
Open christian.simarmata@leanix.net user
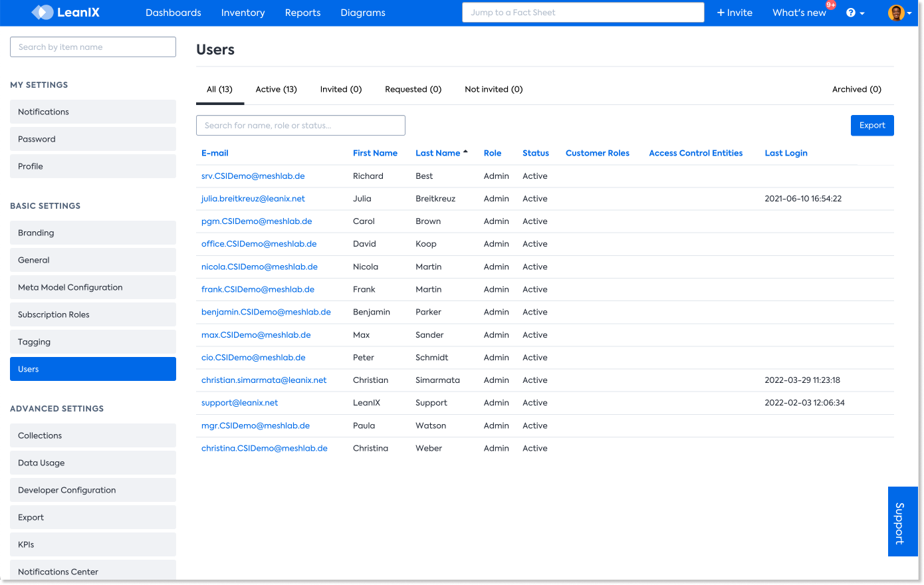tap(264, 380)
